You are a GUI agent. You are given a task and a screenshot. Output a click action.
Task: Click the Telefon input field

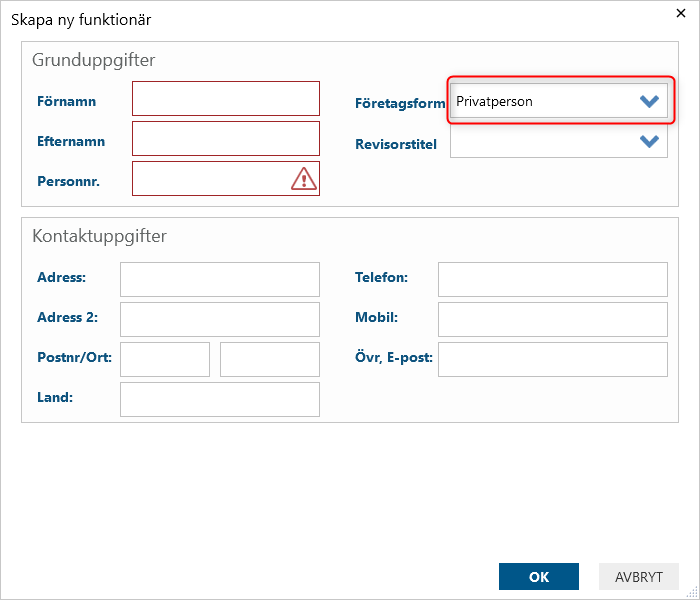pos(553,279)
